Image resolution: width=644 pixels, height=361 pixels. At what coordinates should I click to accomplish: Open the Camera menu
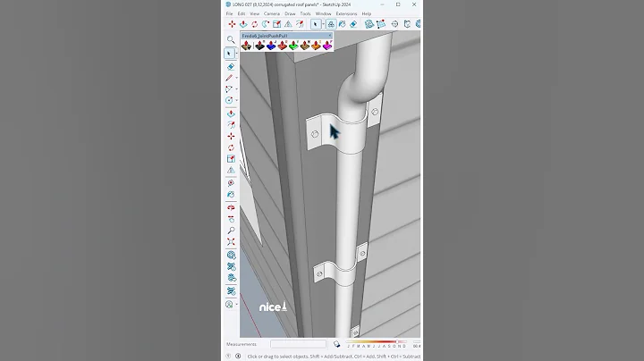272,13
